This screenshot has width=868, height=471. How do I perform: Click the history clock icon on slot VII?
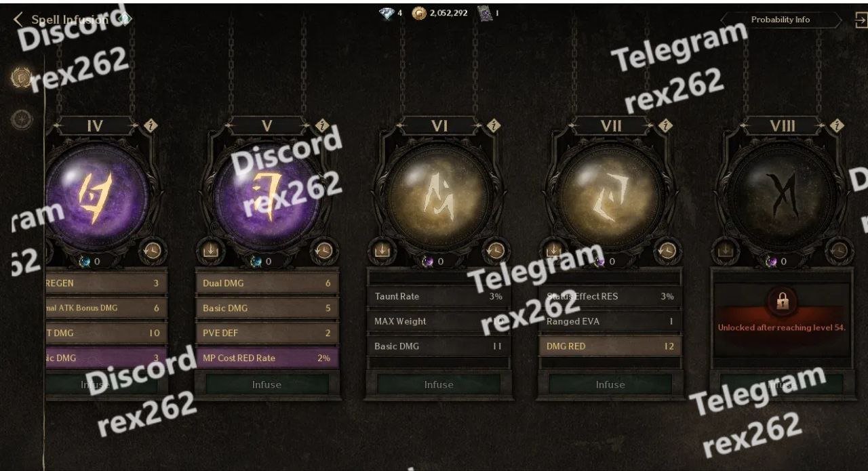667,251
